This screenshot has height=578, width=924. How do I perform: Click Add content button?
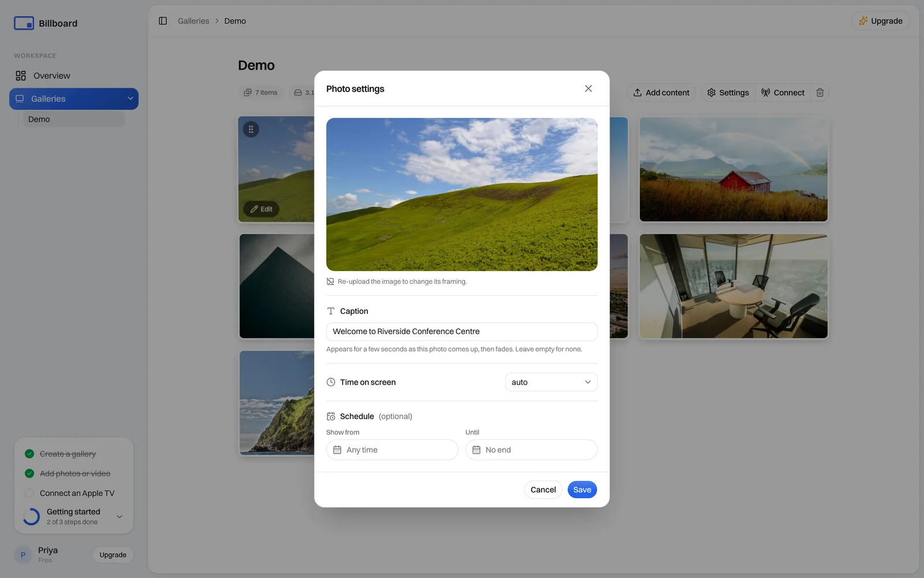[x=661, y=92]
